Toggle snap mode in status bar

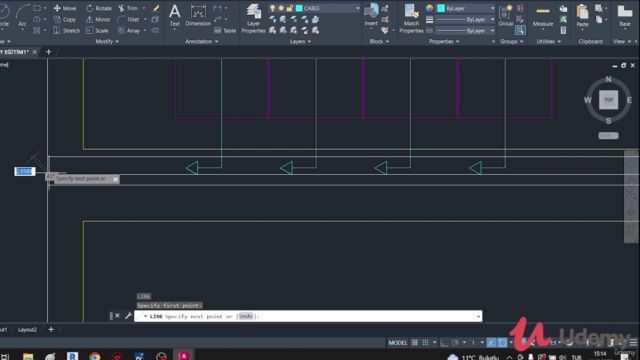[x=425, y=342]
